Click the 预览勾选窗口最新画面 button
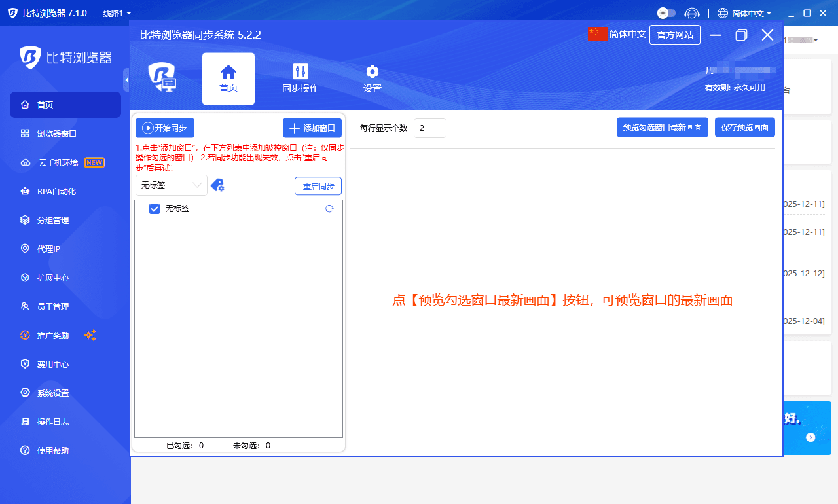Screen dimensions: 838x504 click(662, 127)
